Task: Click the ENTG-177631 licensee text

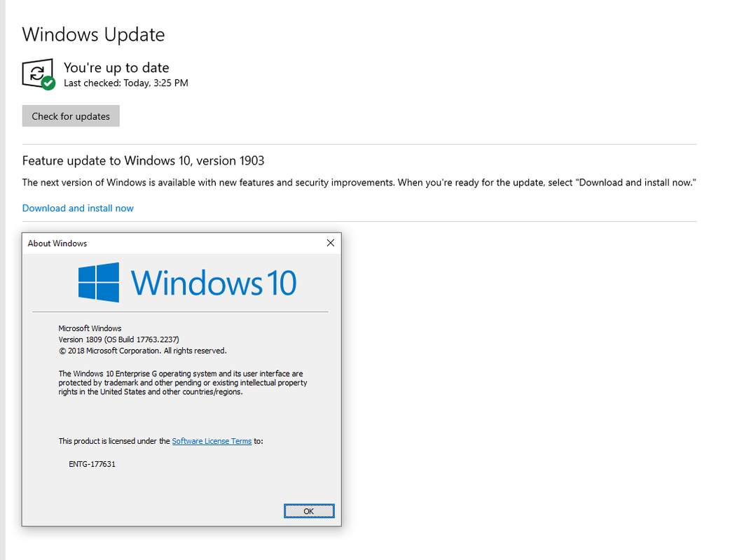Action: click(x=92, y=464)
